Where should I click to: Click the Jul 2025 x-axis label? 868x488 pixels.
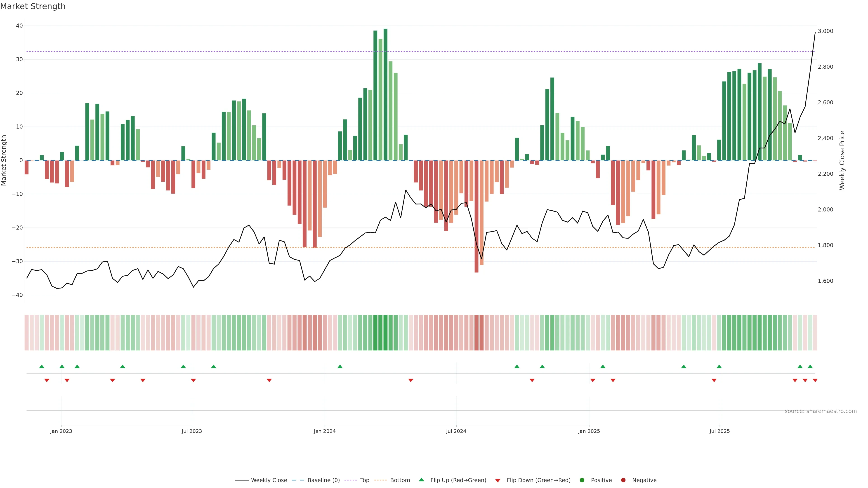719,431
